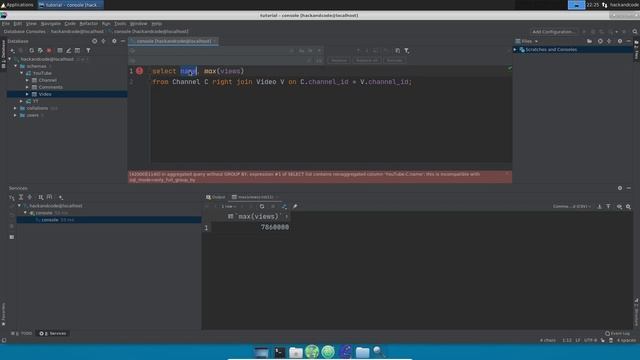Image resolution: width=640 pixels, height=360 pixels.
Task: Collapse the YouTube schema node
Action: pyautogui.click(x=22, y=73)
